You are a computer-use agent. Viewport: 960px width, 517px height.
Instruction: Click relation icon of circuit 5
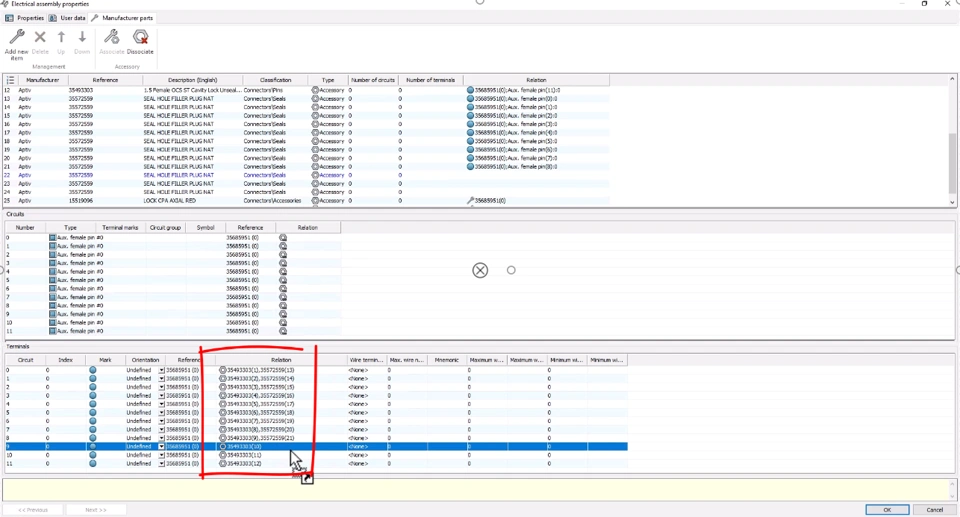click(283, 280)
